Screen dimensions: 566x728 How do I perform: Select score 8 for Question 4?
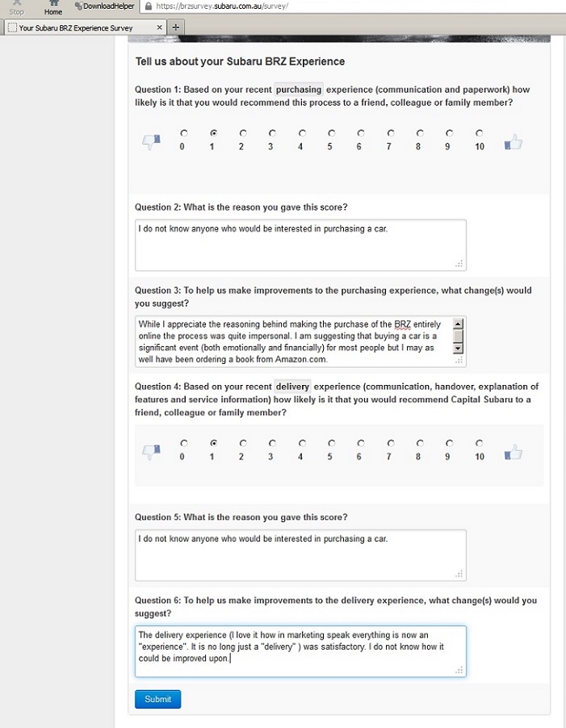coord(420,443)
